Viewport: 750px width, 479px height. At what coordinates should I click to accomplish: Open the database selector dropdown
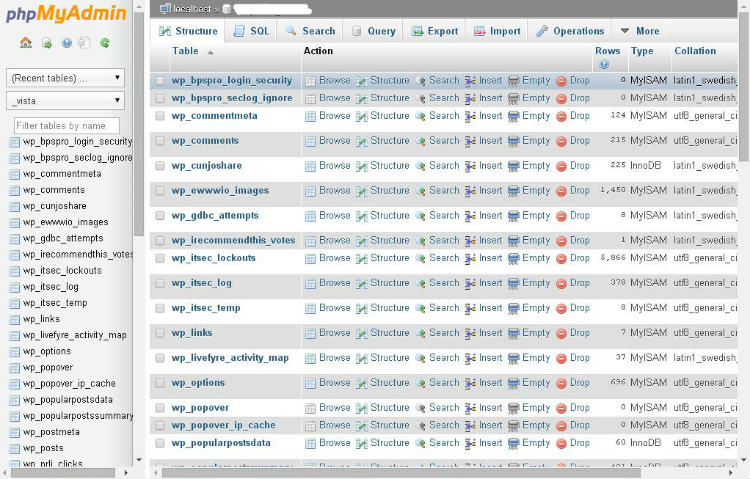click(66, 101)
